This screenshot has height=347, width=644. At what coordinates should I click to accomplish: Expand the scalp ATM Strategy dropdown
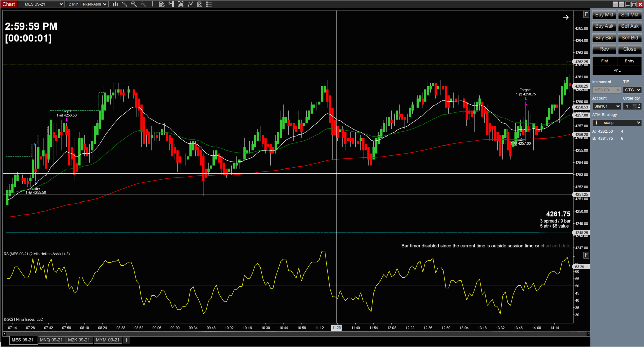pyautogui.click(x=617, y=123)
